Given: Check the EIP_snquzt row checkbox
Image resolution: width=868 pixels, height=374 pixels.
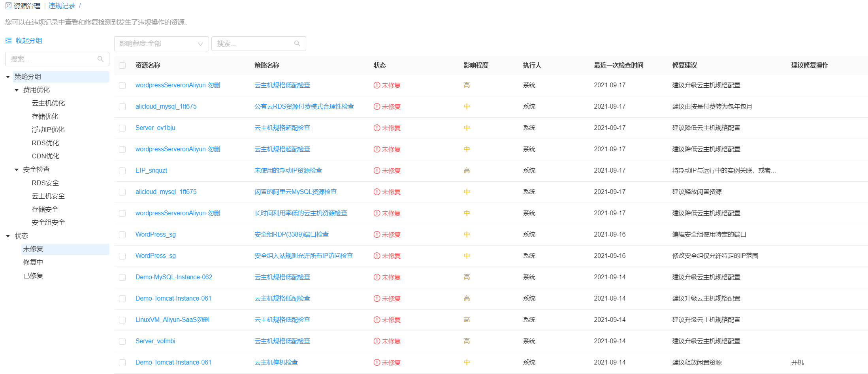Looking at the screenshot, I should pyautogui.click(x=122, y=171).
